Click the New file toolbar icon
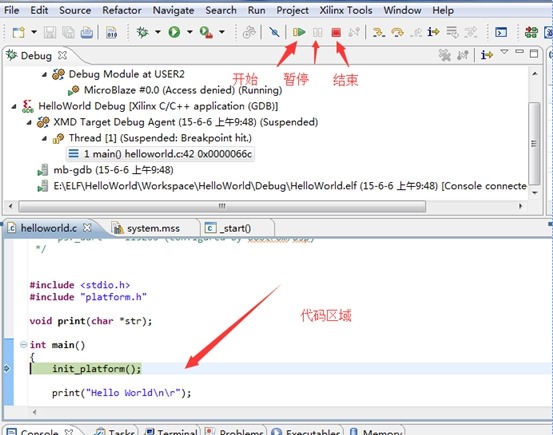This screenshot has width=553, height=435. (18, 32)
